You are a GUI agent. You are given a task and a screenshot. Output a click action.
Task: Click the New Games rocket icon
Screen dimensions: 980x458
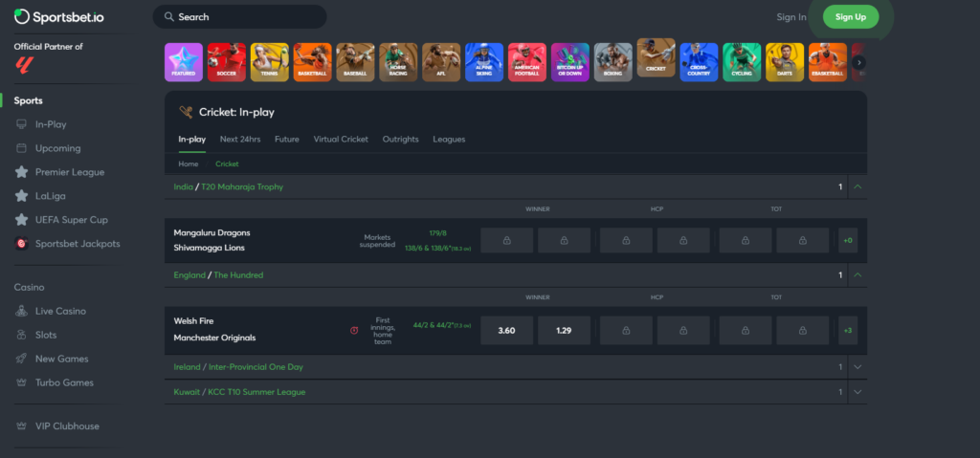(x=21, y=359)
